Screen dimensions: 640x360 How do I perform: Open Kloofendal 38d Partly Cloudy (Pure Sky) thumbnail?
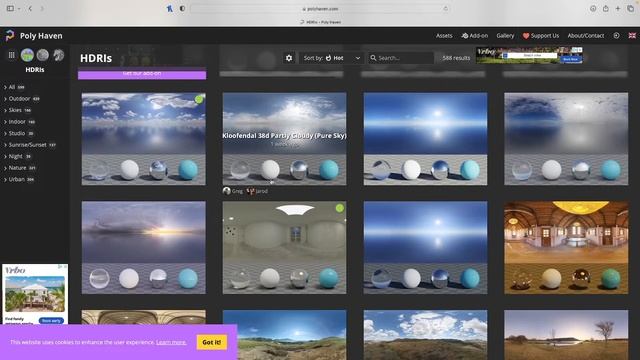pos(284,139)
